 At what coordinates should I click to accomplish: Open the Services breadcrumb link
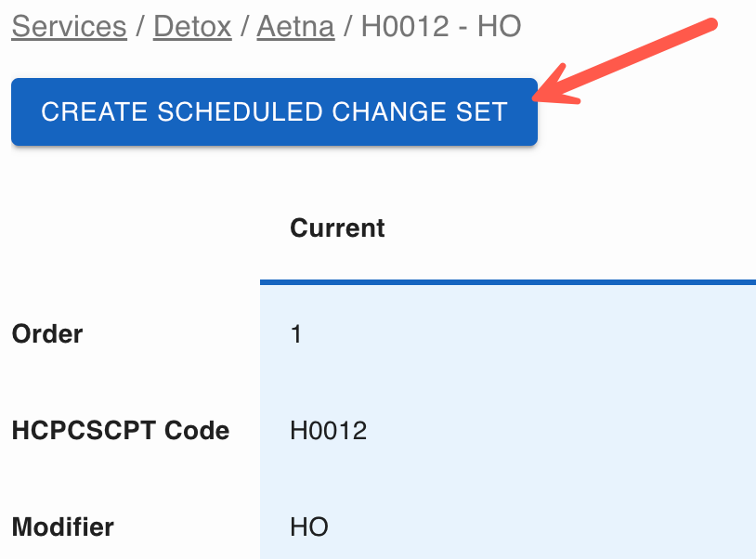(x=69, y=26)
